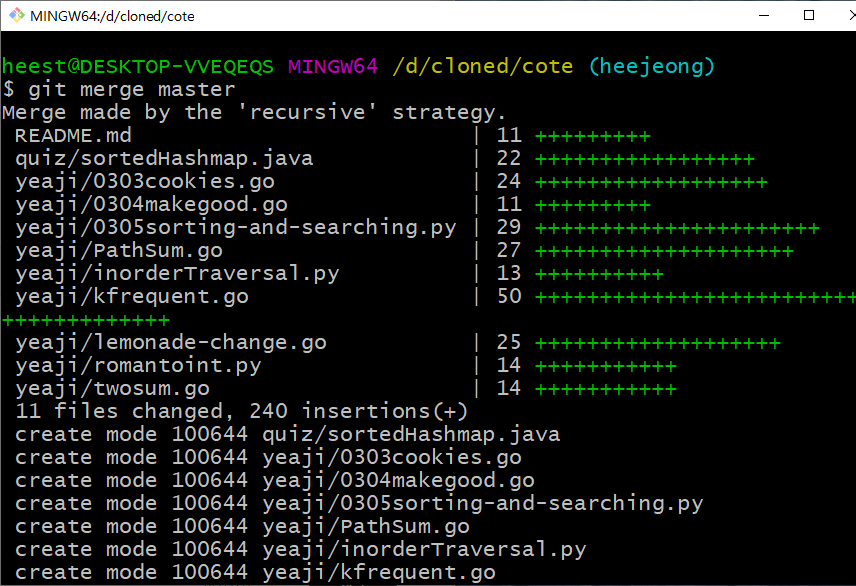Click the green plus bar for README.md
856x586 pixels.
click(593, 136)
